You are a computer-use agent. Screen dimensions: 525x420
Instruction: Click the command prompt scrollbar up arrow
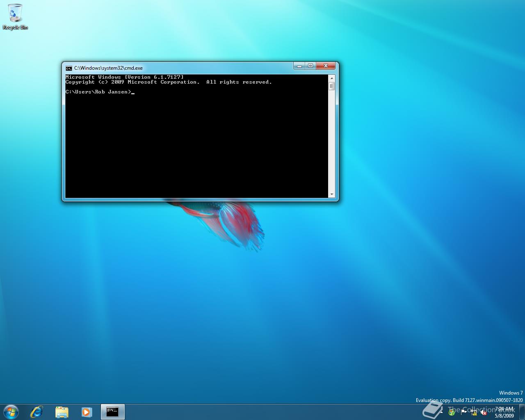point(331,78)
